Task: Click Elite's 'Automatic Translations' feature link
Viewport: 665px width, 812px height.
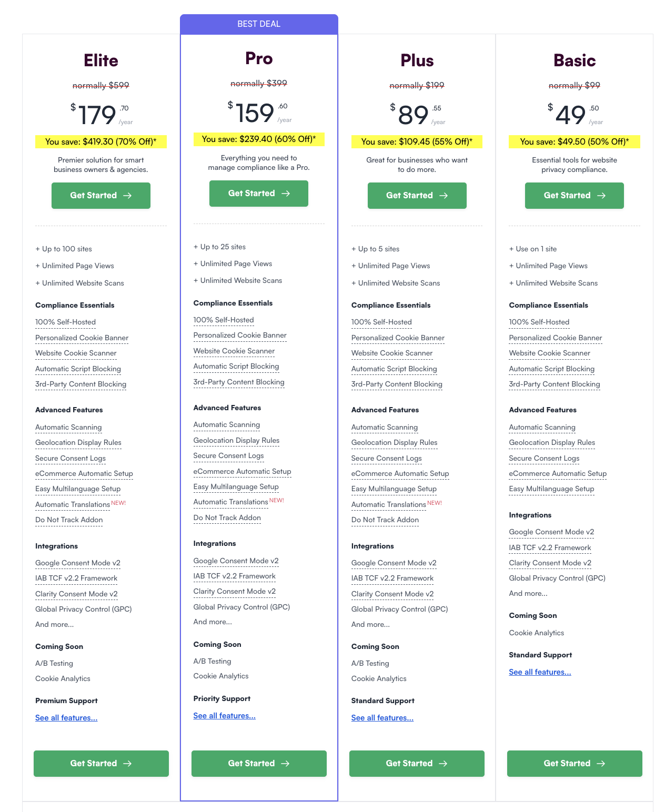Action: [73, 505]
